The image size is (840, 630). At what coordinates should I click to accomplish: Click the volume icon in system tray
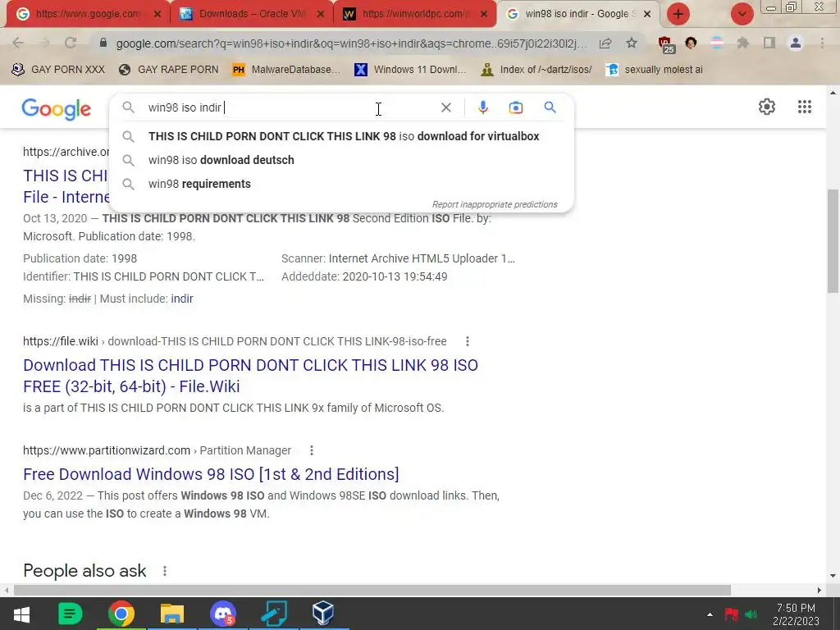(x=751, y=614)
